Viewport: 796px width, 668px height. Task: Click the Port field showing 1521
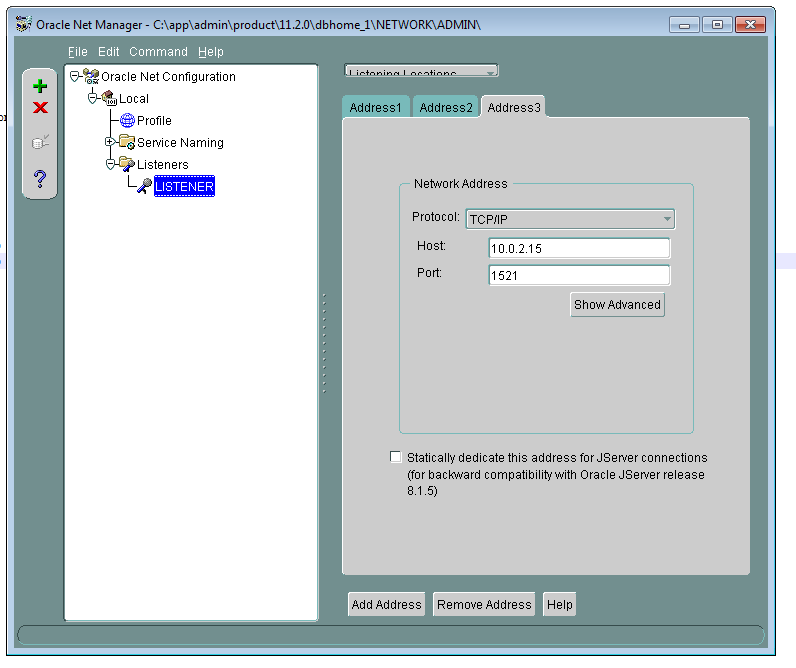pos(579,275)
